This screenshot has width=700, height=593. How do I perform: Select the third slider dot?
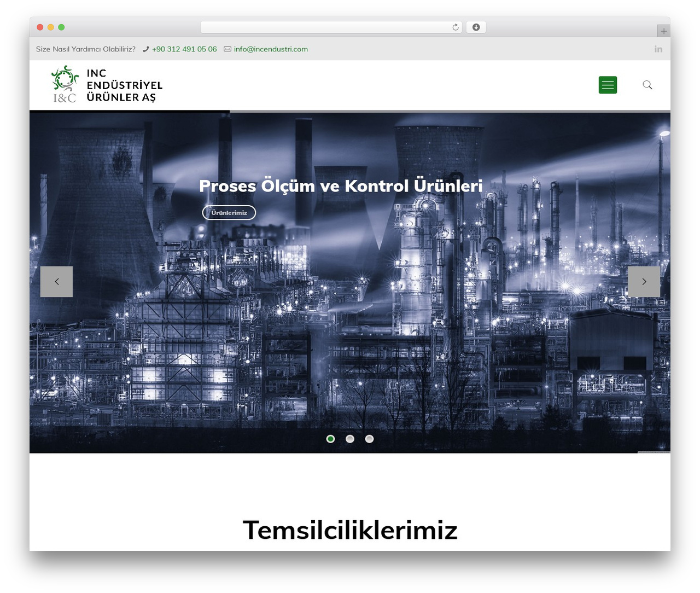pos(370,439)
